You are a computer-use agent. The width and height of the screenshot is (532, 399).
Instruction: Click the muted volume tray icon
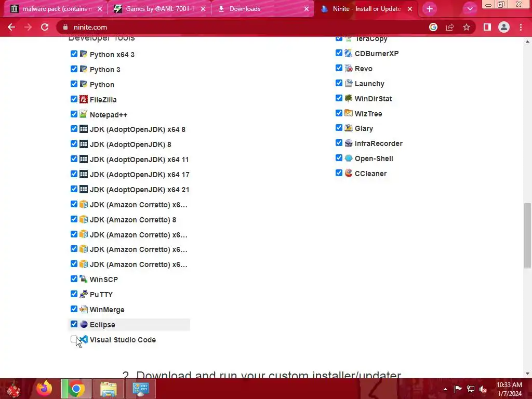(483, 389)
